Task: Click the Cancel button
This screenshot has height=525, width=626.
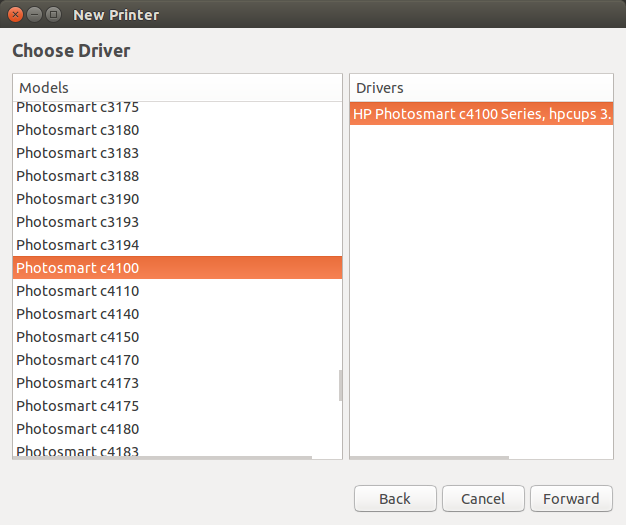Action: (x=483, y=498)
